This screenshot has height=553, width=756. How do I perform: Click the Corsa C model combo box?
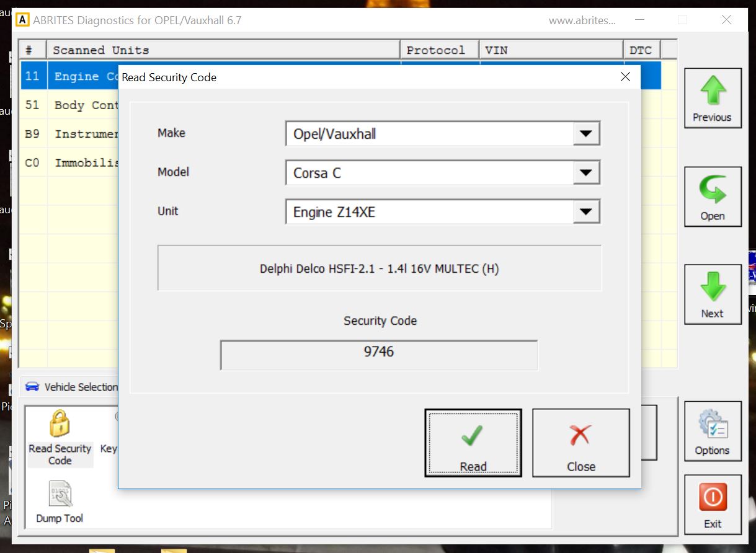coord(443,172)
